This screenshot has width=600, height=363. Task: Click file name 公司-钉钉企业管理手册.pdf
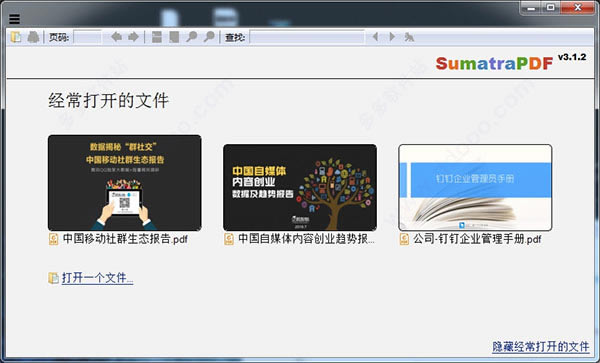[x=477, y=239]
